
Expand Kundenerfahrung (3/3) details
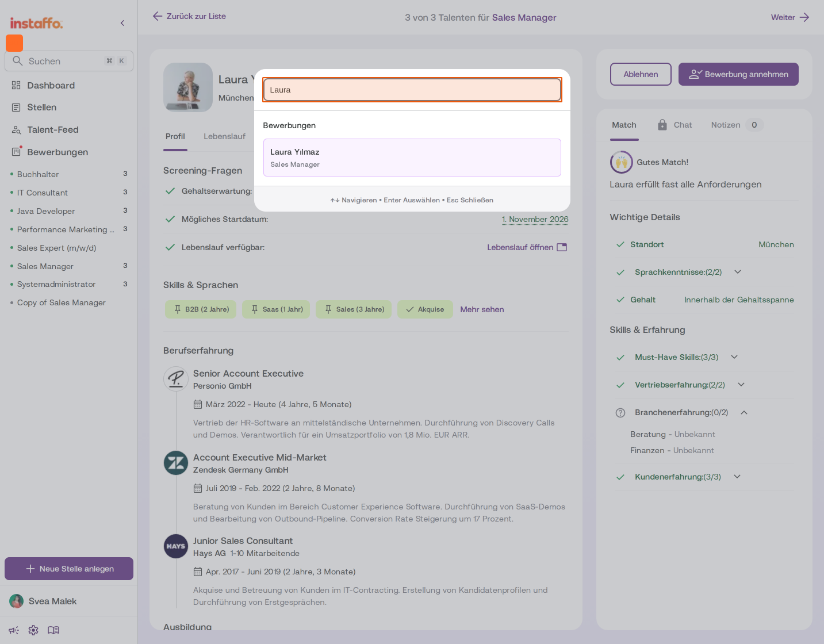[x=737, y=477]
